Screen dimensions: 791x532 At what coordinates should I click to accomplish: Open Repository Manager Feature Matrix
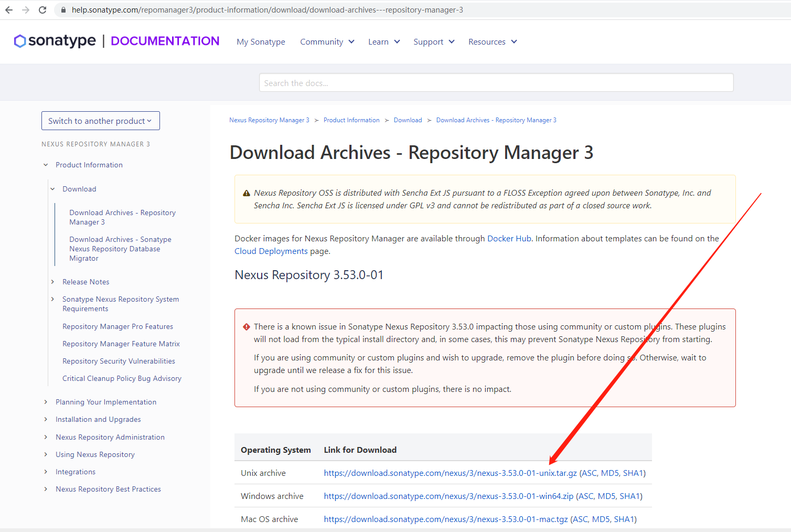pos(121,344)
